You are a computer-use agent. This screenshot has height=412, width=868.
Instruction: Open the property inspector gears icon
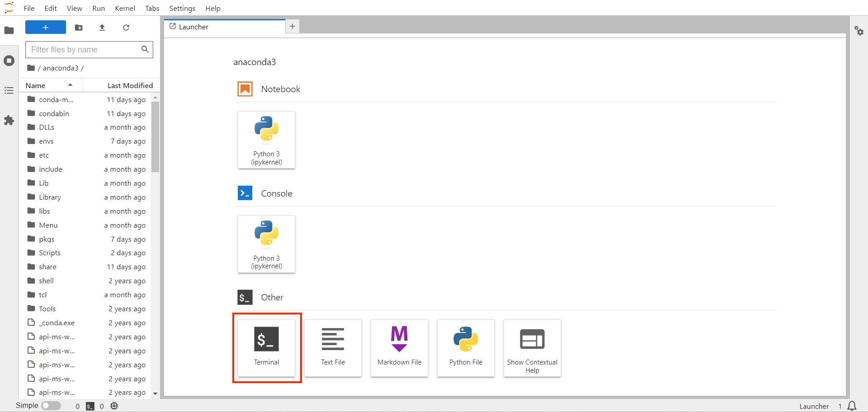pos(859,31)
